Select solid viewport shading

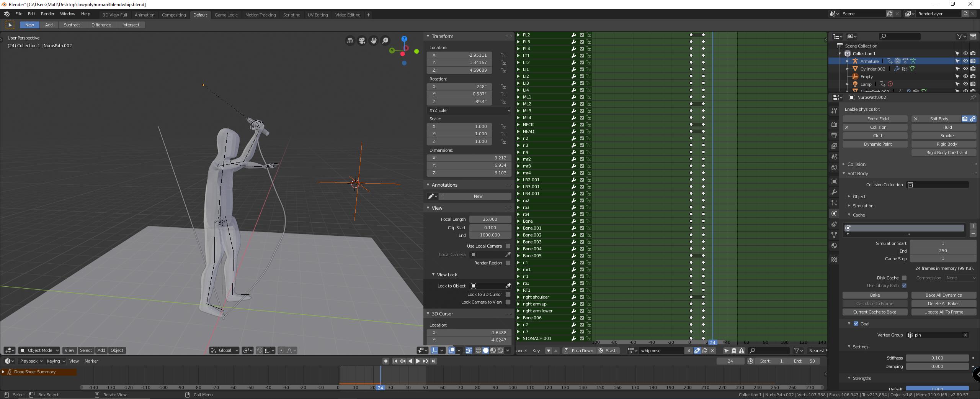486,350
